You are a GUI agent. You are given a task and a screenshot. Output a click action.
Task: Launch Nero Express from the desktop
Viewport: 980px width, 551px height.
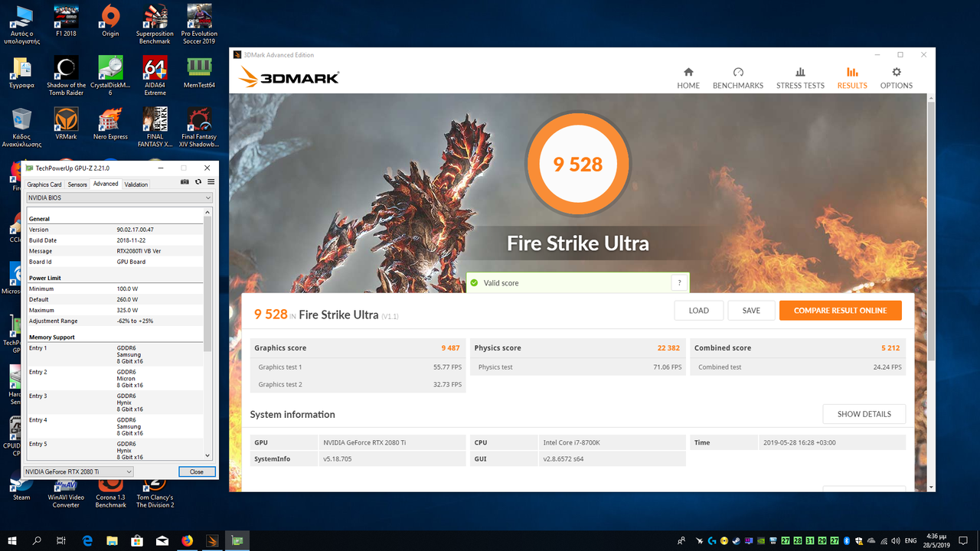click(110, 123)
